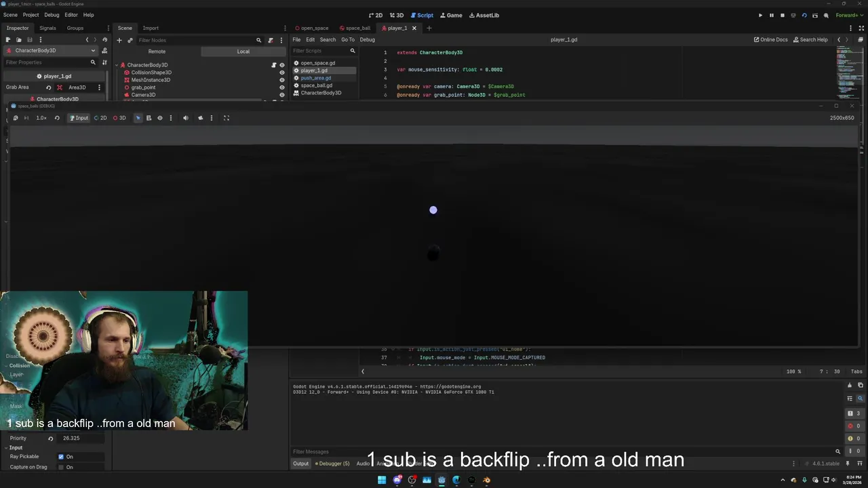This screenshot has width=868, height=488.
Task: Switch to the Import dock tab
Action: [151, 28]
